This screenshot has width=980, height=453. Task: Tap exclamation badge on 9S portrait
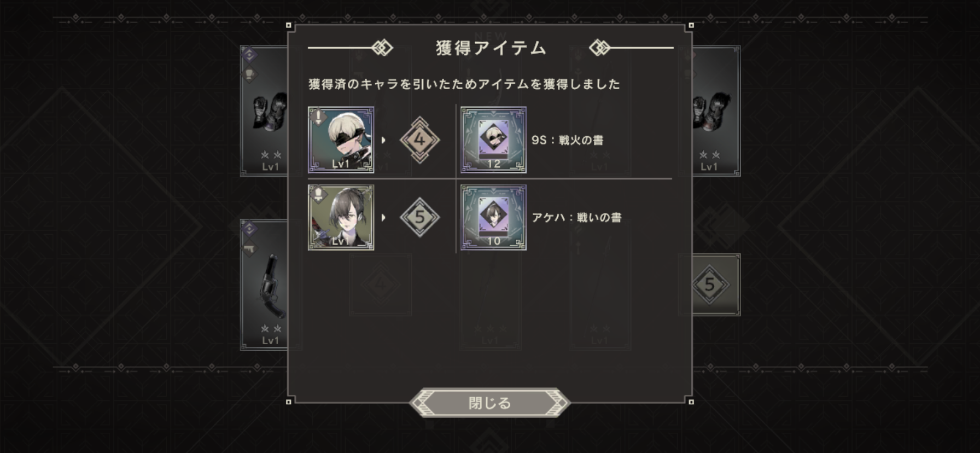pyautogui.click(x=318, y=117)
